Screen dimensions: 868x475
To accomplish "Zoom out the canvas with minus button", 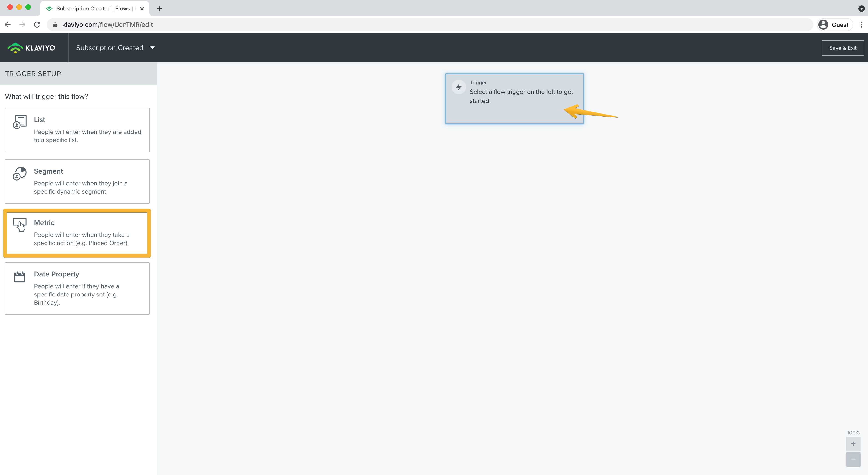I will [x=853, y=460].
